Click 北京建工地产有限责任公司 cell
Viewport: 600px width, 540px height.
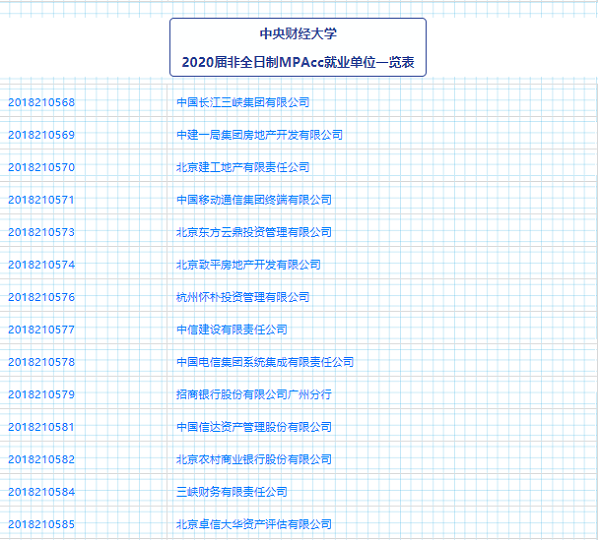(243, 167)
